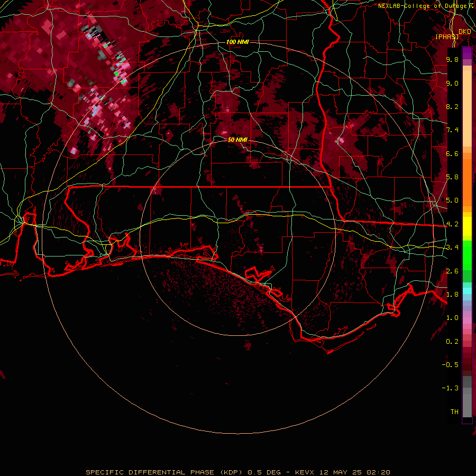Click the 1.0 value on the color scale
Image resolution: width=476 pixels, height=476 pixels.
pos(452,318)
